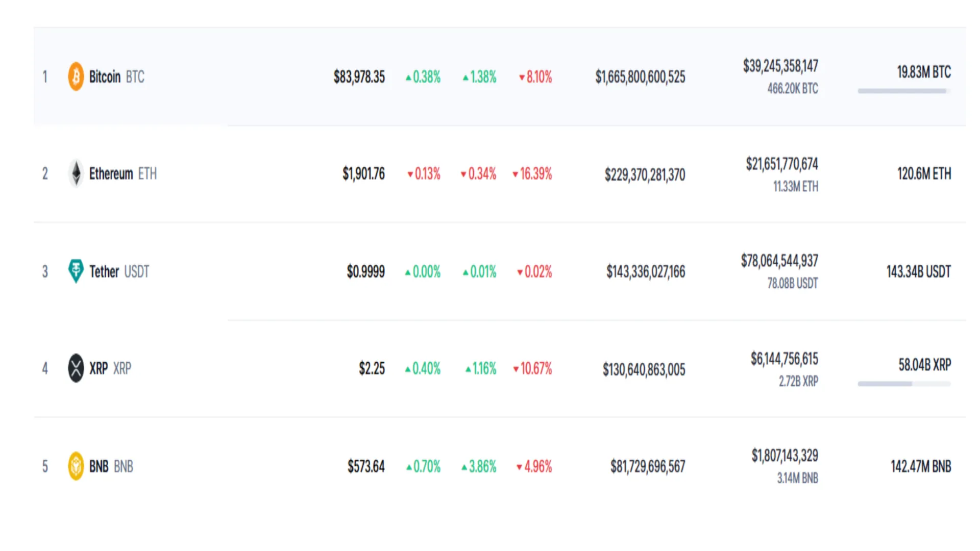Click Tether volume $78,064,544,937
The image size is (980, 551).
[779, 261]
